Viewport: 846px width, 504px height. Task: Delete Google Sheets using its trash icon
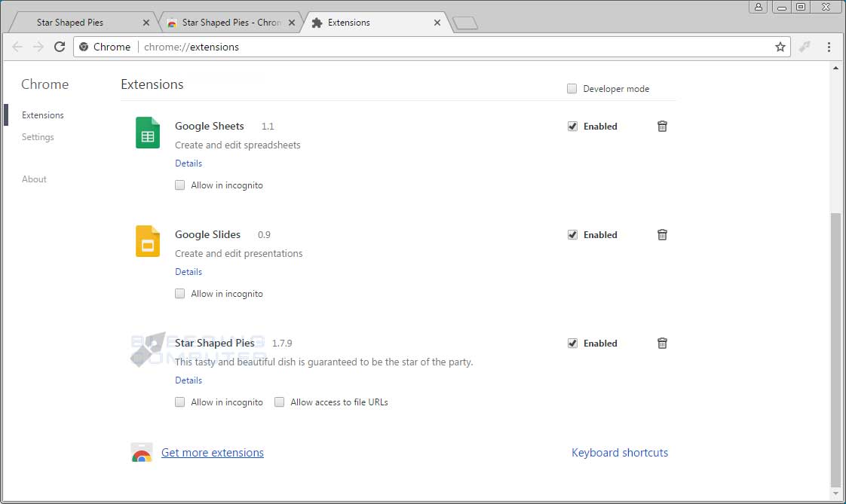pos(662,126)
